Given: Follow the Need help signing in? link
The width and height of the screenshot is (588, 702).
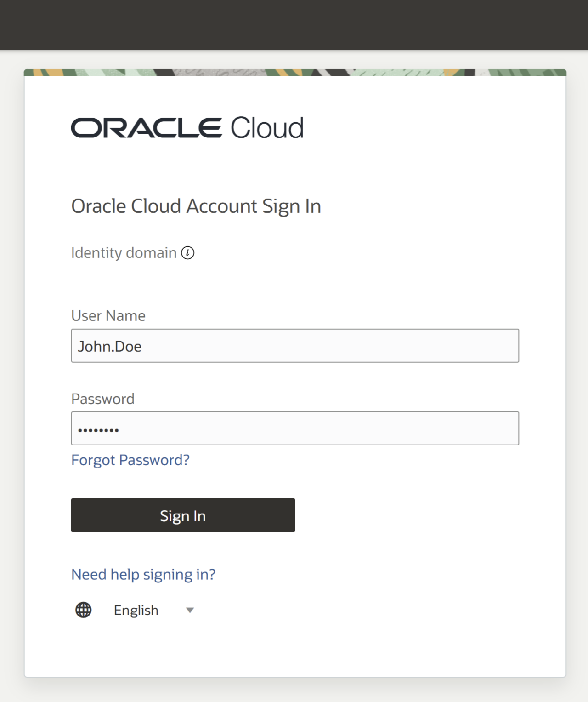Looking at the screenshot, I should [143, 575].
